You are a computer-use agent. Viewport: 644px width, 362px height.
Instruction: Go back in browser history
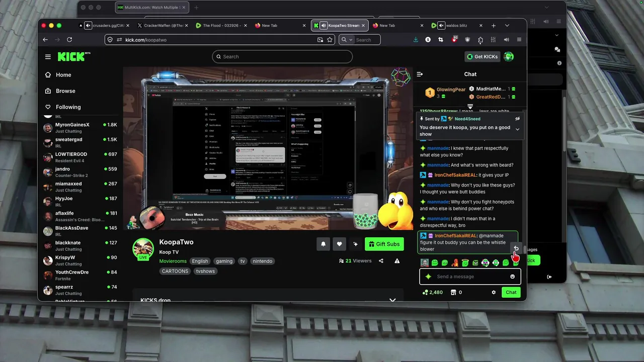(x=45, y=40)
